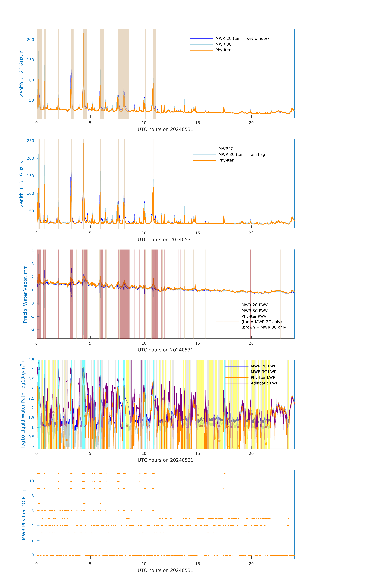Click the 'Zenith BT 31 GHz, K' axis label
Screen dimensions: 375x588
click(21, 184)
